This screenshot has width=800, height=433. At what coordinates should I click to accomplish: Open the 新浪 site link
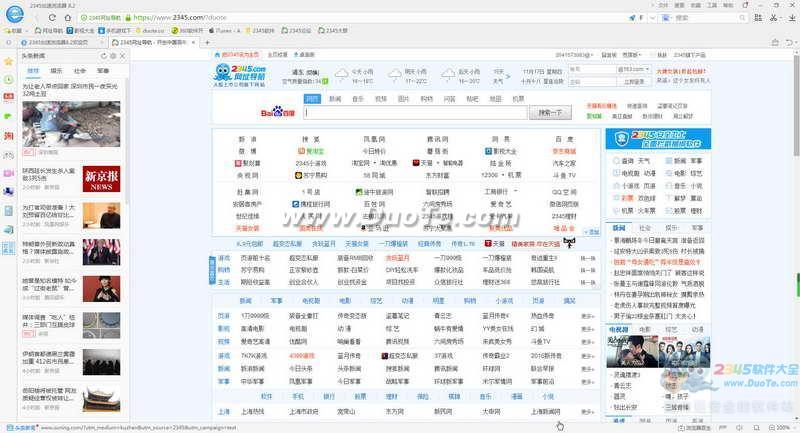tap(247, 139)
